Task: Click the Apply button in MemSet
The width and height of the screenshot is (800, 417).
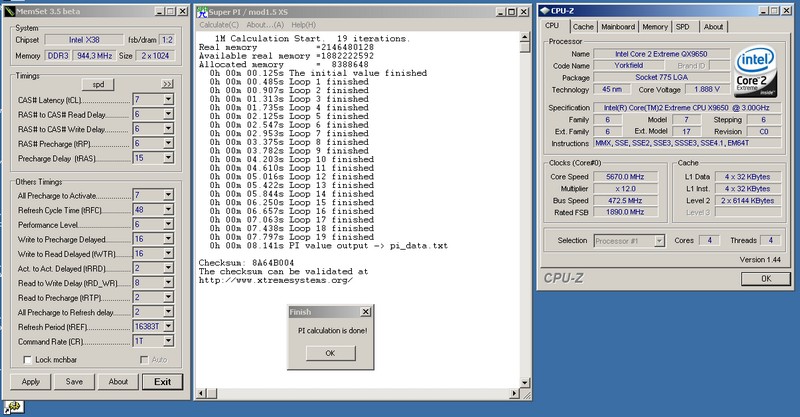Action: tap(31, 381)
